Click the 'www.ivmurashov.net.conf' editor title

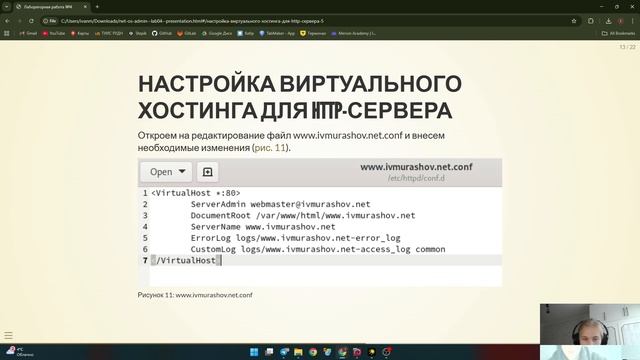coord(416,167)
